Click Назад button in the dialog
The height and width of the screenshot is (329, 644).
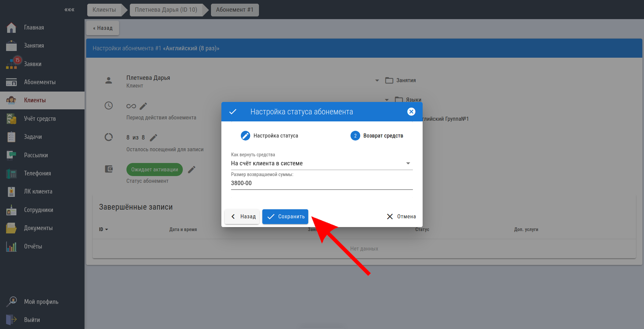click(242, 217)
